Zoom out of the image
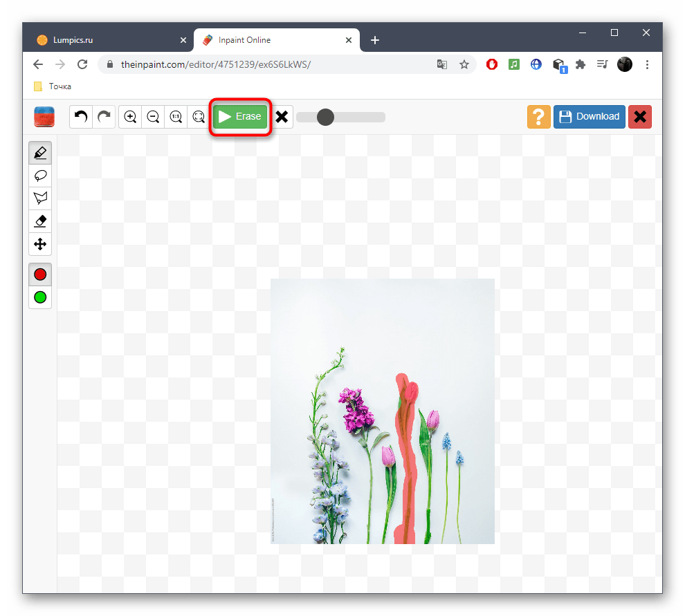 [x=153, y=117]
